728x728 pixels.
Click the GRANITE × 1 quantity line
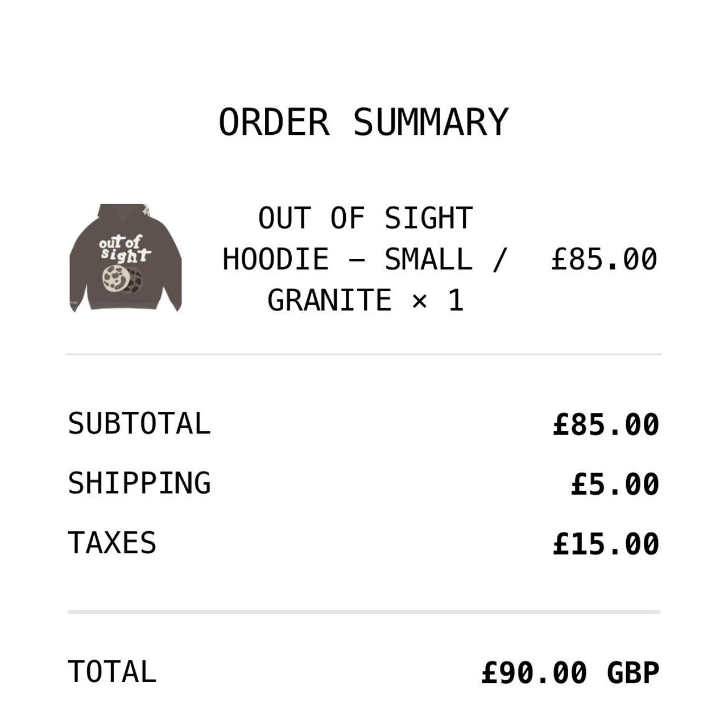click(x=365, y=300)
